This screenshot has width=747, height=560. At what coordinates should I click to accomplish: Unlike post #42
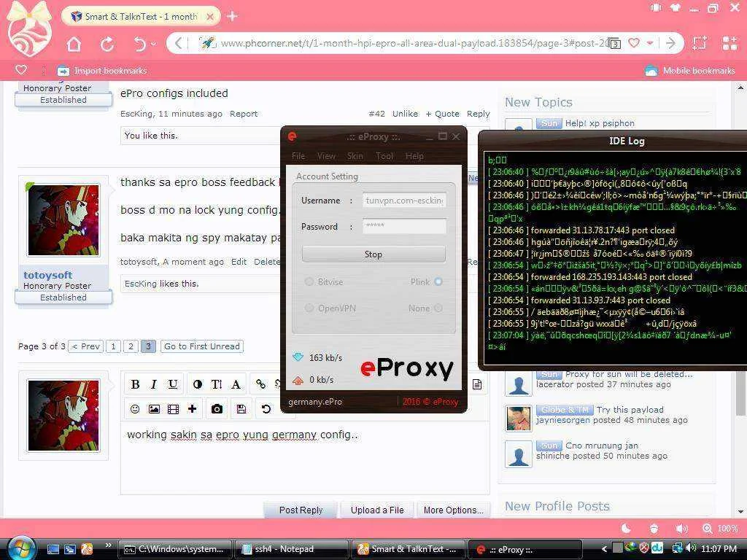coord(405,114)
